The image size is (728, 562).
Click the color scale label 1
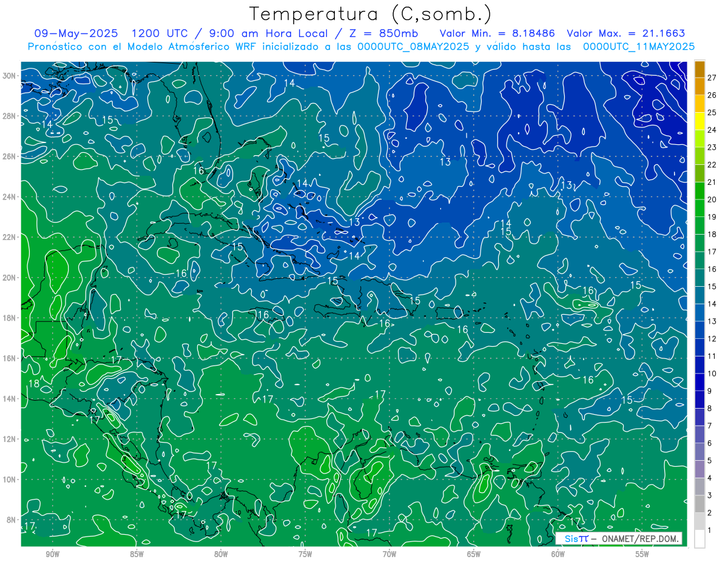710,530
